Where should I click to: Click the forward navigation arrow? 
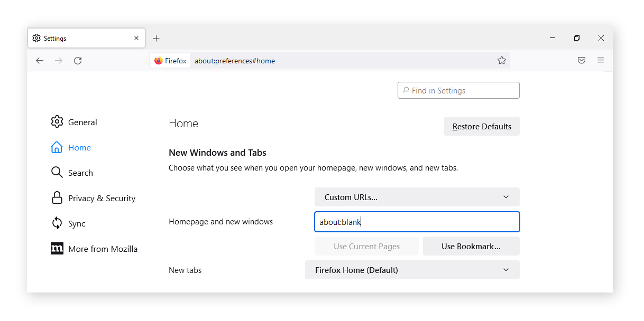coord(59,60)
